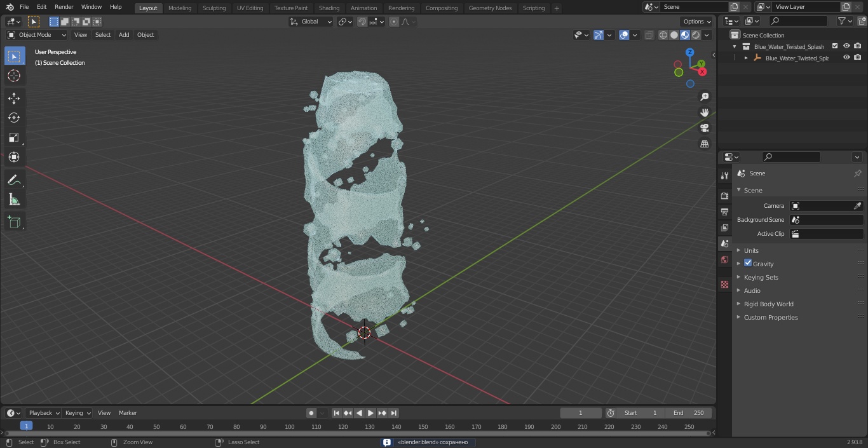Activate the Scale tool
Screen dimensions: 868x448
tap(14, 137)
